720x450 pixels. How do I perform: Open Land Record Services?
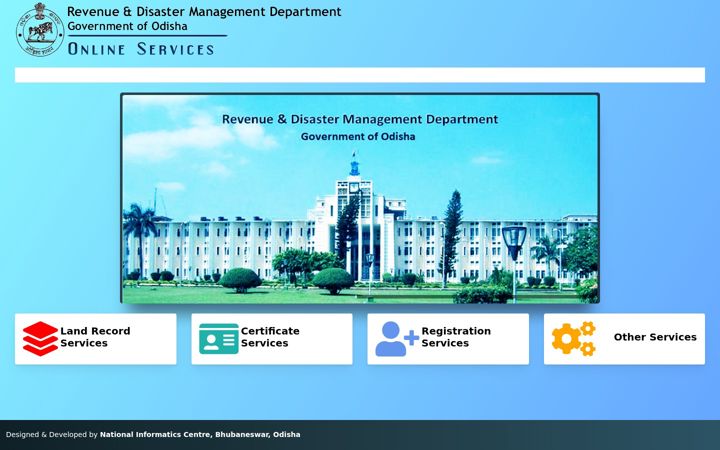point(95,337)
